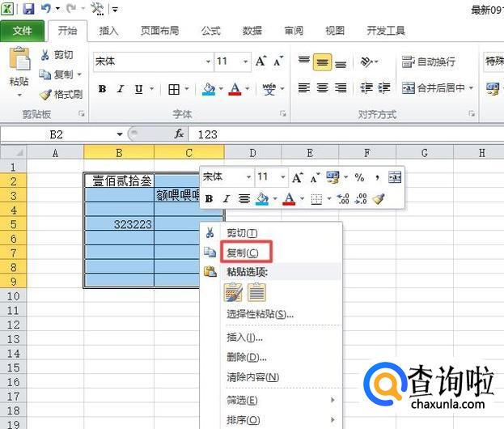Switch to the 页面布局 tab

(159, 31)
